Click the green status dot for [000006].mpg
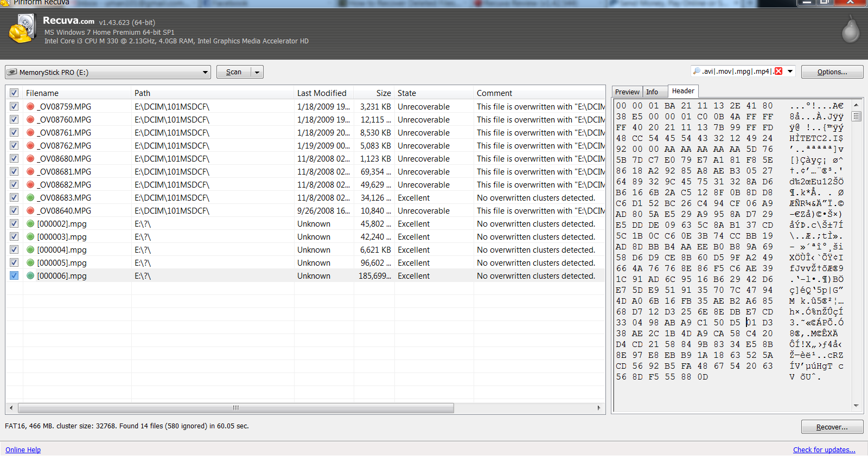 (x=30, y=276)
